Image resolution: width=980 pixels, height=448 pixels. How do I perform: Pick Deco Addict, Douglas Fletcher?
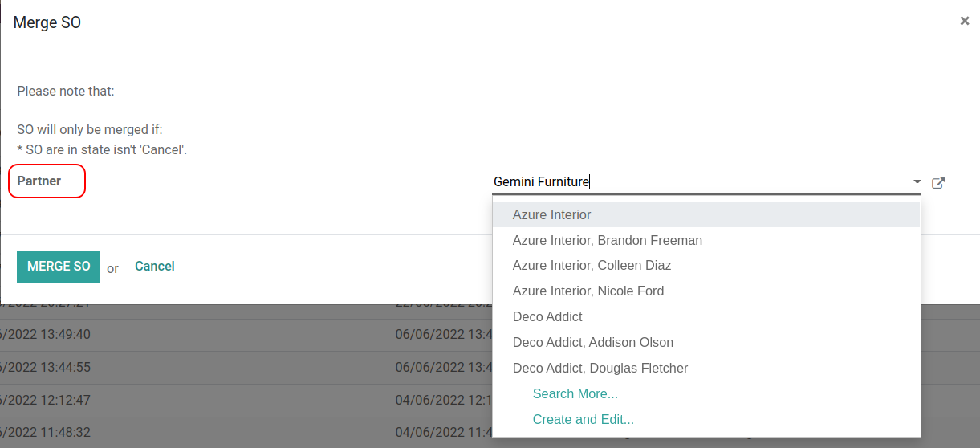coord(600,368)
